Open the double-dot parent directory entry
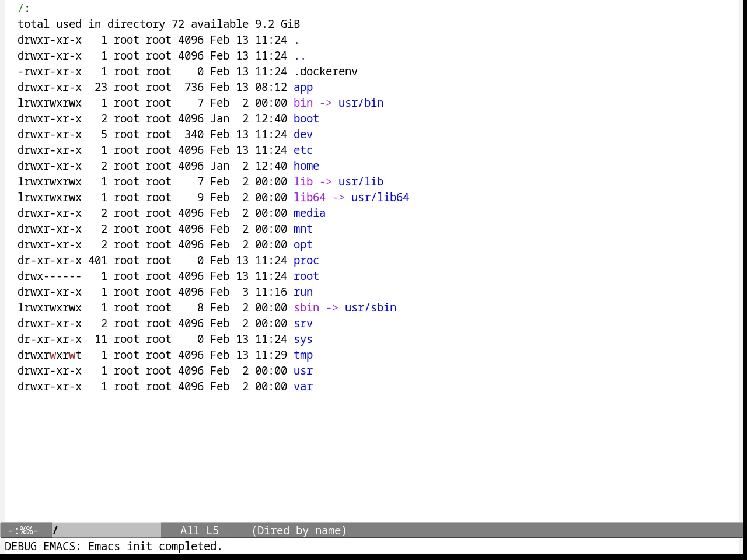 299,55
